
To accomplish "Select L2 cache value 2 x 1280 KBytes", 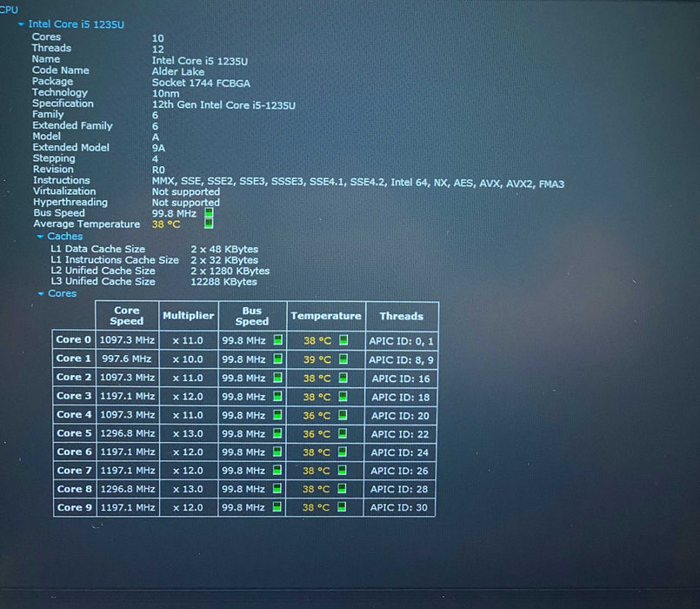I will tap(230, 271).
